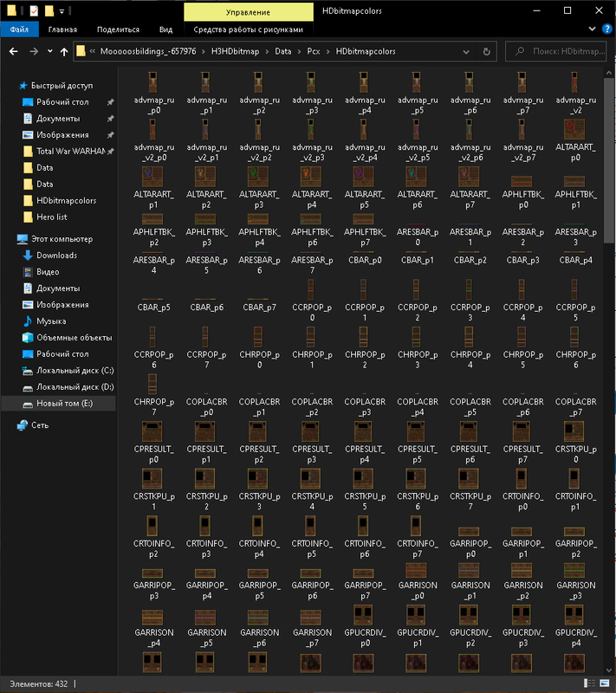
Task: Select the CCRPOP_p0 file thumbnail
Action: click(x=311, y=290)
